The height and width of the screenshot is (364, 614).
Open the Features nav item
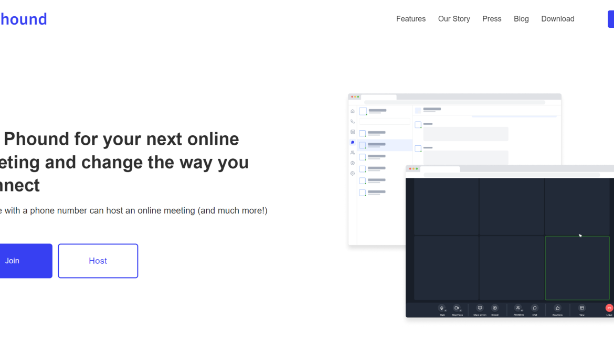(410, 19)
